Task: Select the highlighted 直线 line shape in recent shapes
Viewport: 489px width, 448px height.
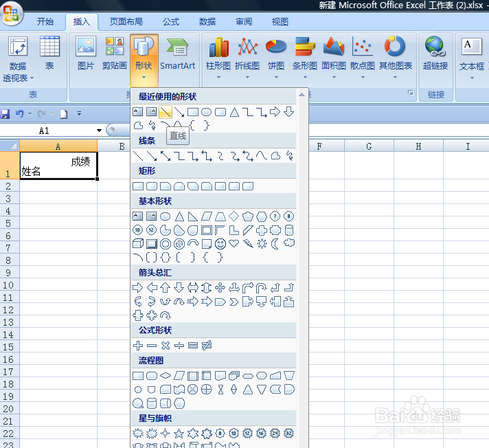Action: coord(166,112)
